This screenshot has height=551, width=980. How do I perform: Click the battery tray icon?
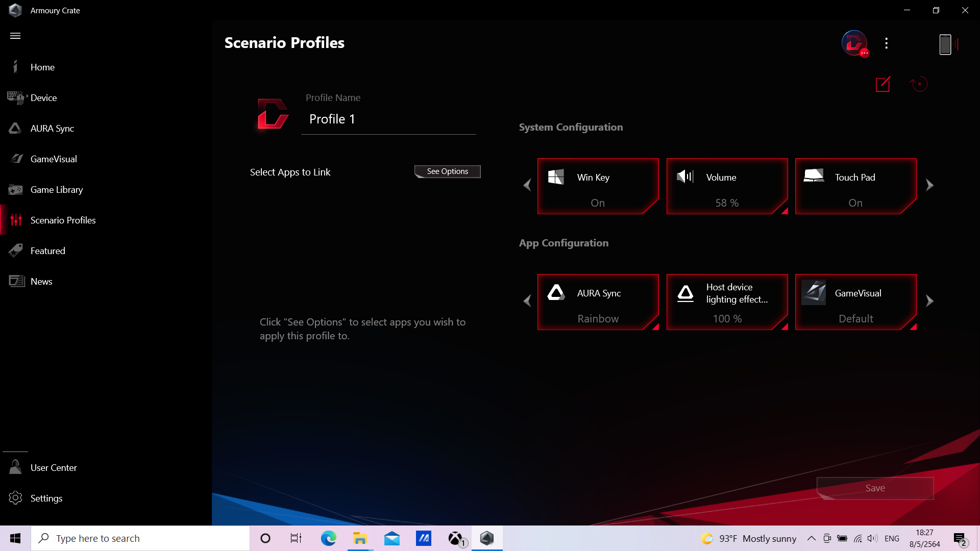pos(842,538)
